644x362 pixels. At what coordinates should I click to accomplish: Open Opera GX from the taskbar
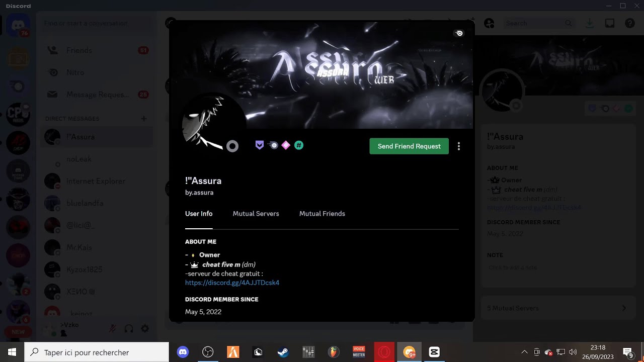point(384,352)
